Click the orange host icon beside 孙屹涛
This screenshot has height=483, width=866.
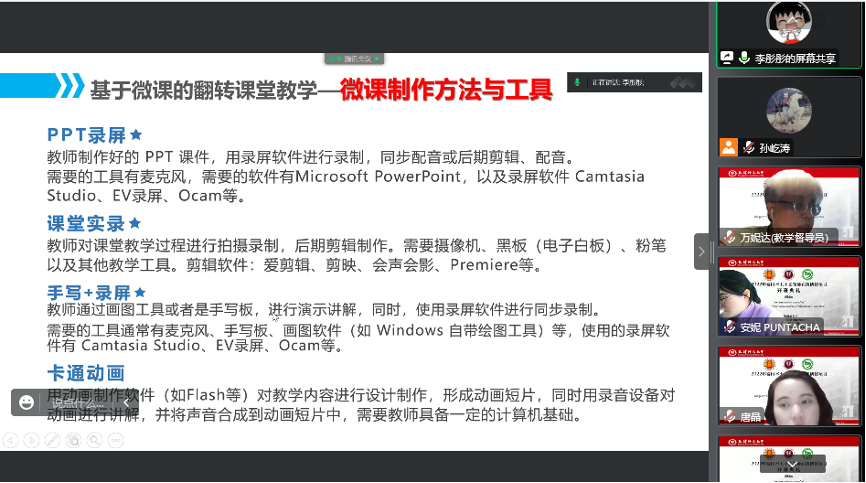coord(727,147)
